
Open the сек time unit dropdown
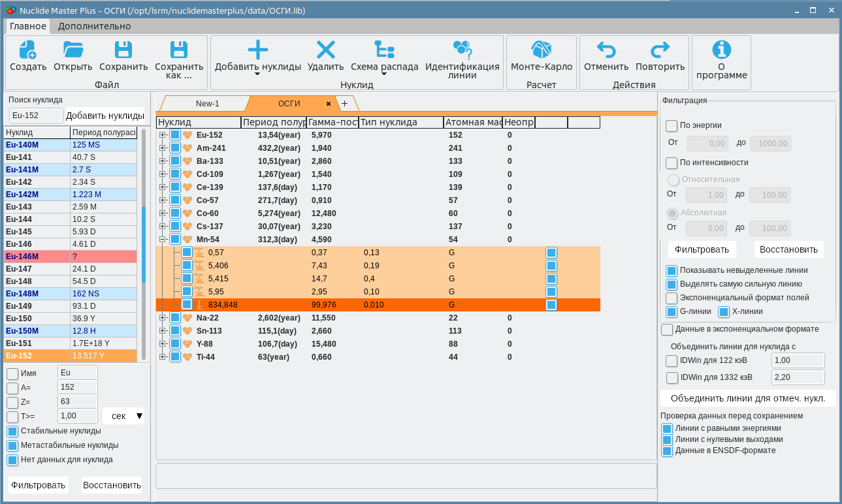pos(123,416)
